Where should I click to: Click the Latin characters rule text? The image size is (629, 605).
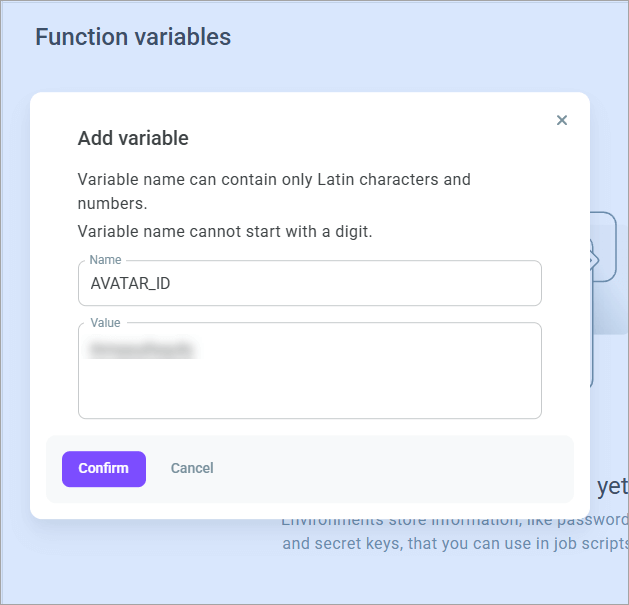click(274, 191)
